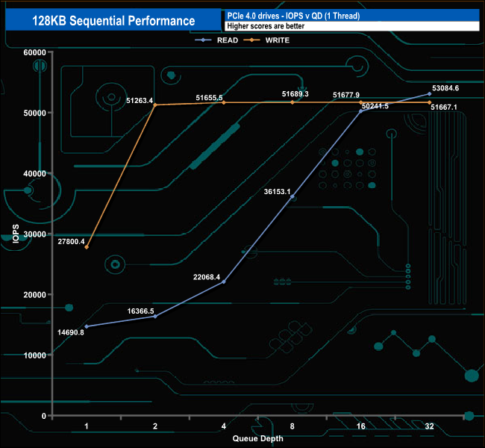Click the WRITE point labeled 51689.3
Viewport: 485px width, 448px height.
292,102
